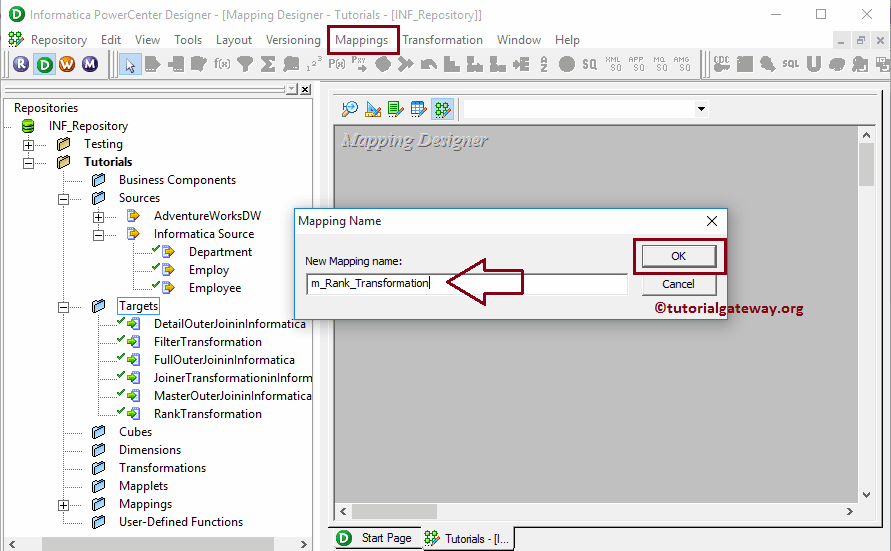Click the Aggregator sigma transformation icon
Viewport: 891px width, 551px height.
[x=268, y=64]
